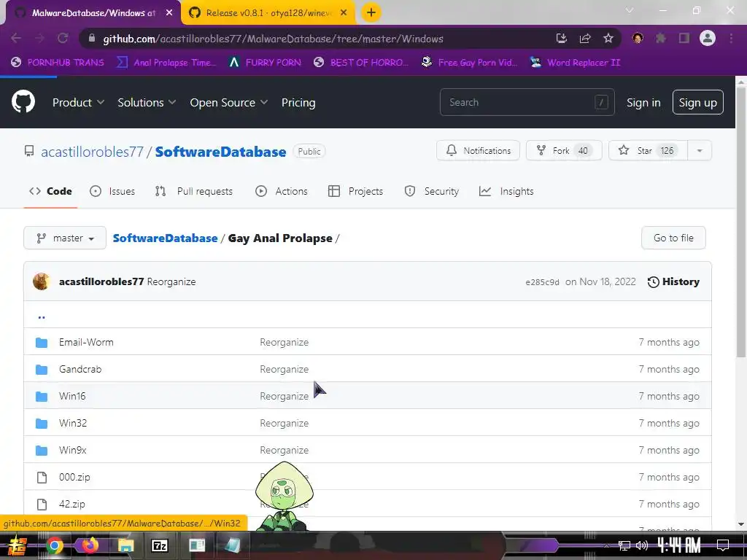Click the Email-Worm folder icon
The image size is (747, 560).
[42, 343]
